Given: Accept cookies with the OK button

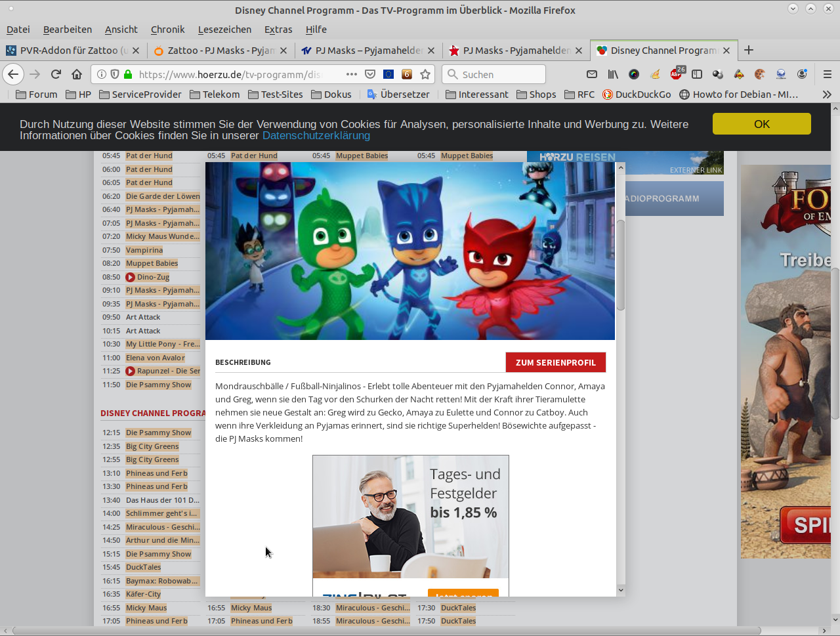Looking at the screenshot, I should coord(762,124).
